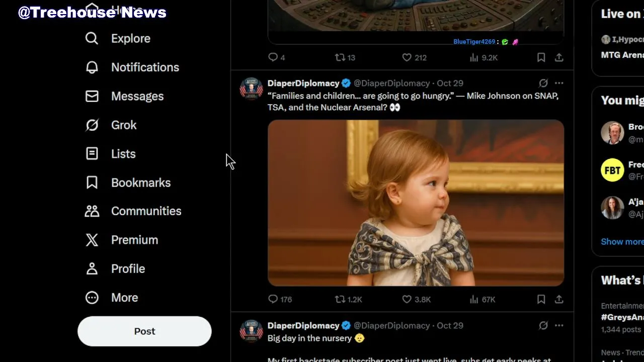Repost the Mike Johnson SNAP post
644x362 pixels.
pos(341,299)
